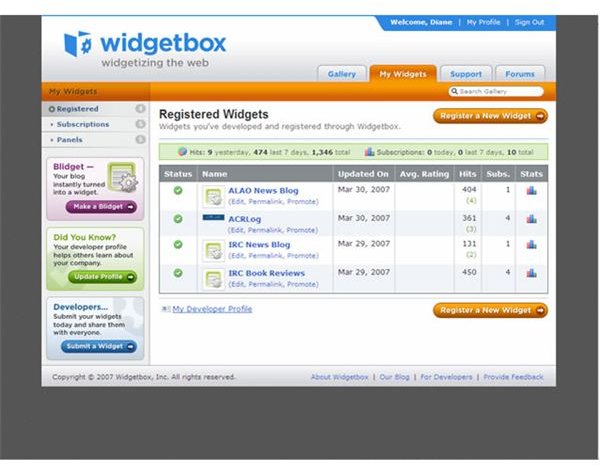Open the ACRLog widget link
This screenshot has height=465, width=600.
245,219
